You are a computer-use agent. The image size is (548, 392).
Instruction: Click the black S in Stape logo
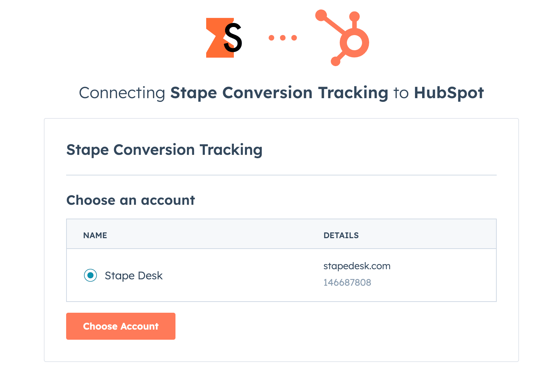[x=233, y=38]
